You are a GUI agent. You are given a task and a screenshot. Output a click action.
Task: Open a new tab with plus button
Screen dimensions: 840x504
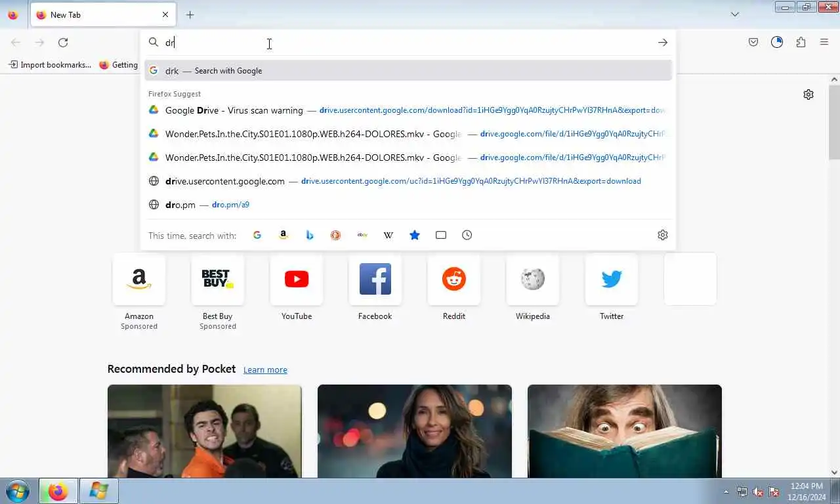point(190,14)
